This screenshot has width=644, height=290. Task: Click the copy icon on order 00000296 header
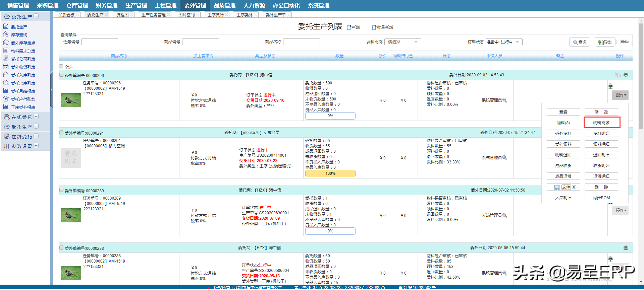618,75
